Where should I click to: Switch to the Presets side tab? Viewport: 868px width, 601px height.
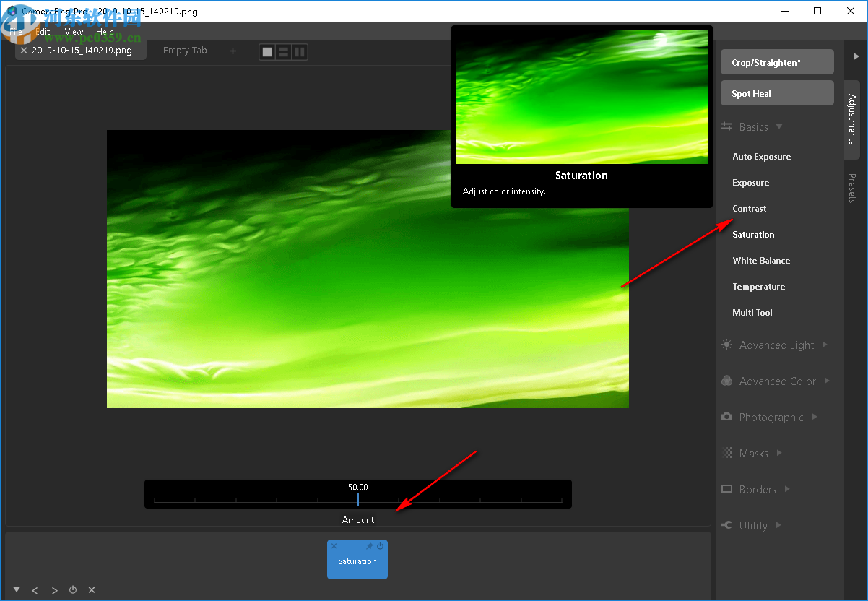pyautogui.click(x=852, y=188)
